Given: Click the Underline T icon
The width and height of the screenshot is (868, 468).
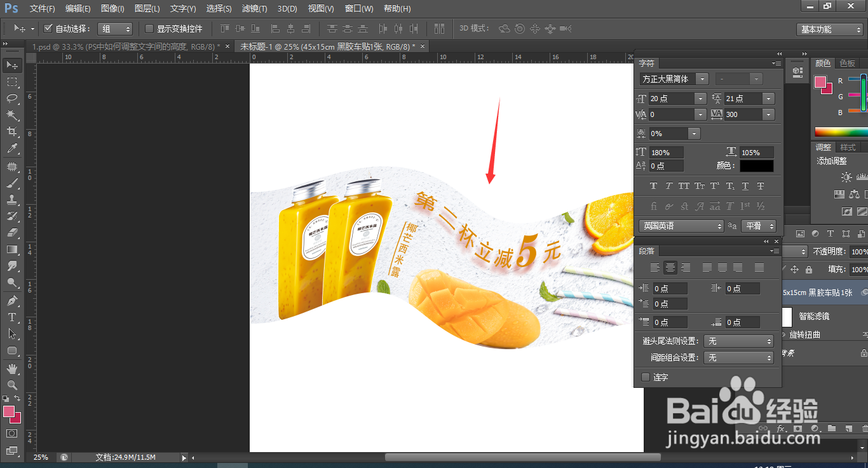Looking at the screenshot, I should point(745,186).
